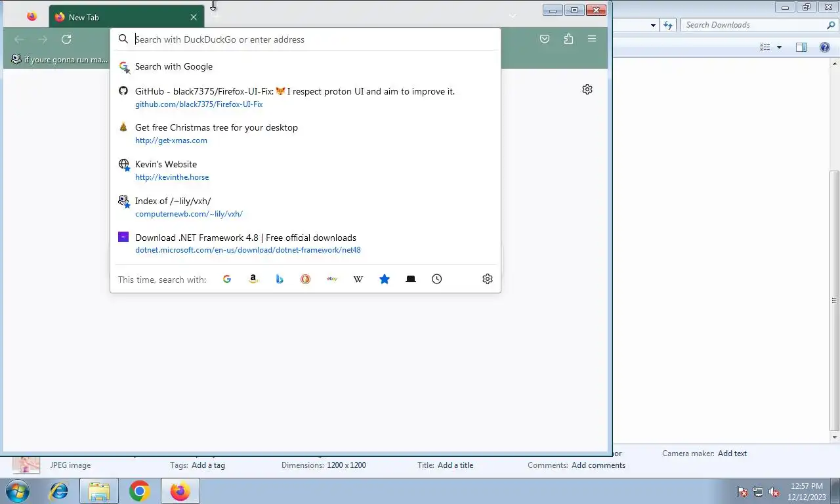The width and height of the screenshot is (840, 504).
Task: Open the muted volume tray icon
Action: 774,492
